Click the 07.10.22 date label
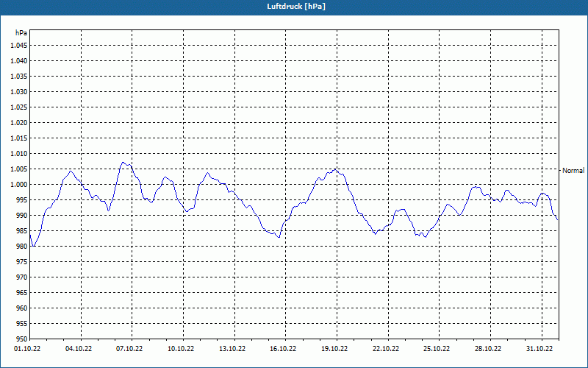Image resolution: width=588 pixels, height=368 pixels. 129,349
